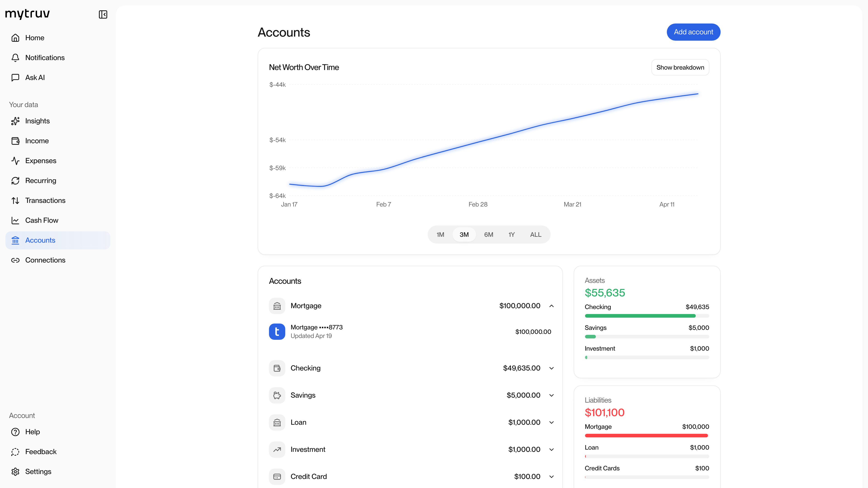Expand the Checking account group chevron
Image resolution: width=868 pixels, height=488 pixels.
tap(552, 368)
